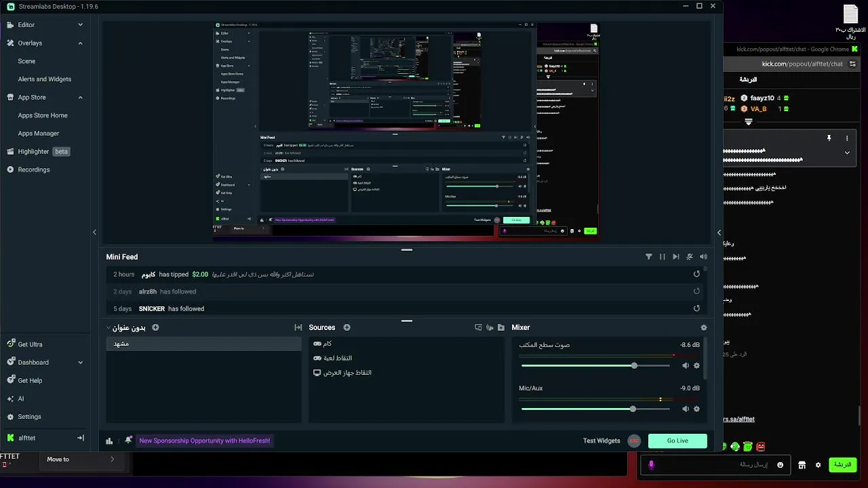The image size is (868, 488).
Task: Collapse the Overlays section chevron
Action: click(80, 43)
